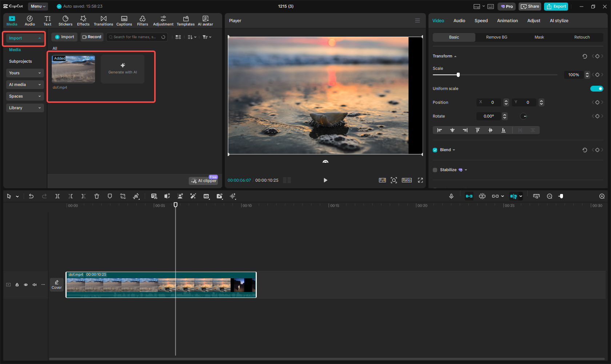This screenshot has height=364, width=611.
Task: Click the Transform reset arrow icon
Action: (585, 56)
